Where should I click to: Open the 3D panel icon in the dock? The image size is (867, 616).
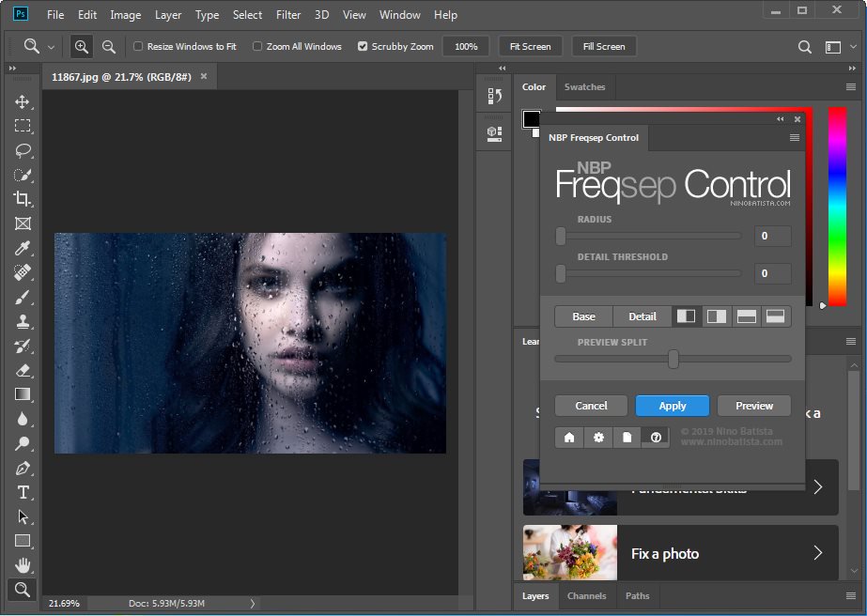tap(494, 133)
